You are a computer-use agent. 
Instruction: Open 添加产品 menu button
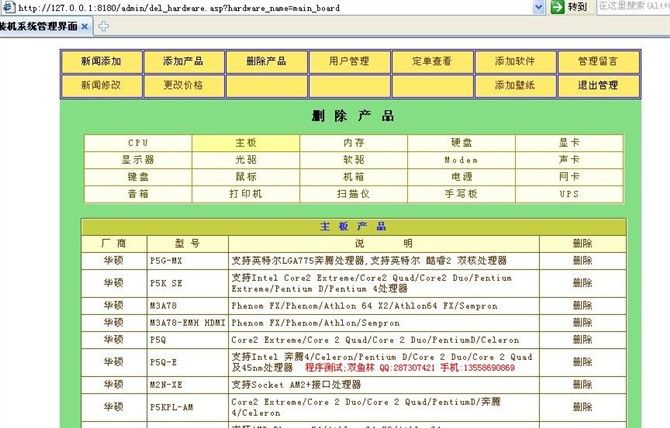[183, 62]
